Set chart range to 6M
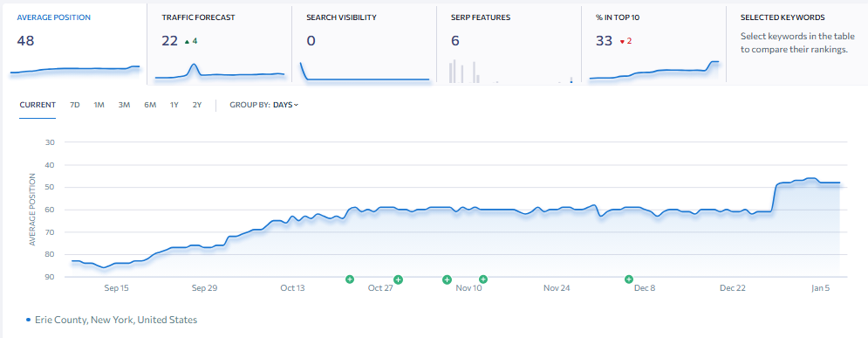The image size is (868, 338). pyautogui.click(x=150, y=105)
